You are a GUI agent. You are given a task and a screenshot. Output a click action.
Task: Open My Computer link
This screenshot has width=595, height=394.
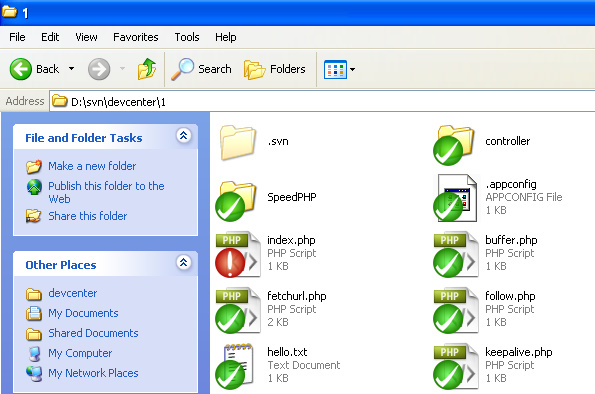[x=80, y=353]
